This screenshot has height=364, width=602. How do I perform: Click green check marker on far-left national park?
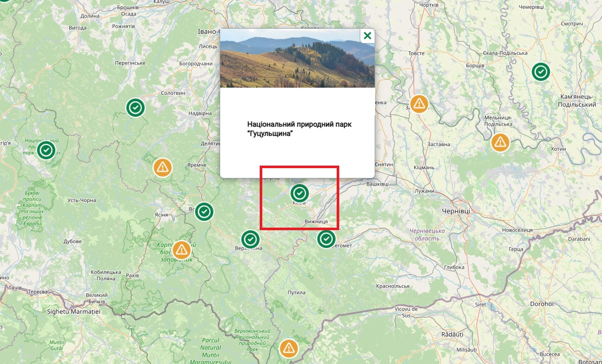click(x=46, y=150)
